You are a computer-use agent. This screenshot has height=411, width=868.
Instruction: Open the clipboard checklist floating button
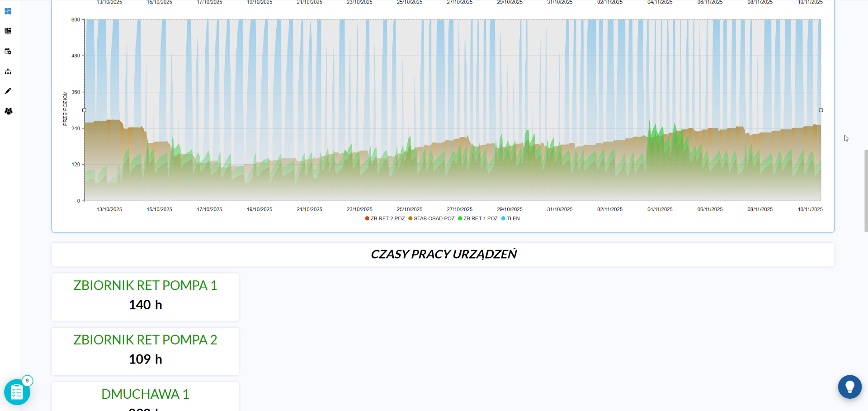[17, 392]
